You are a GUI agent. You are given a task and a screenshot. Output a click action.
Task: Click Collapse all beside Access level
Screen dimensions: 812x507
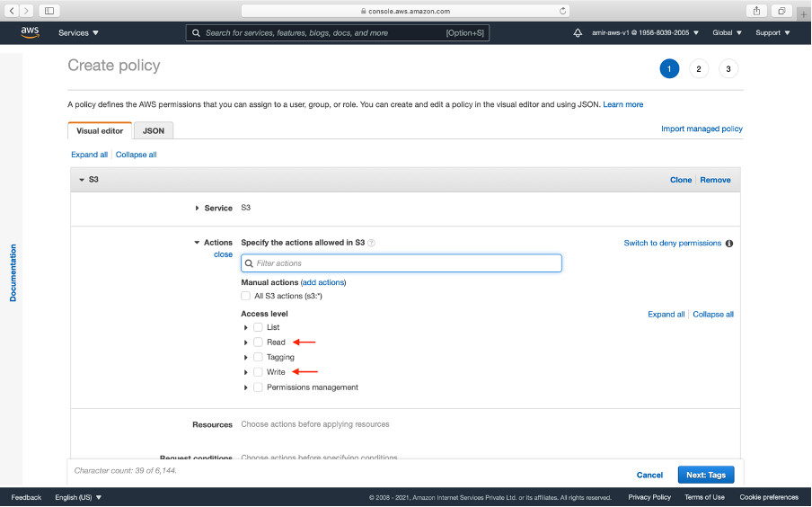(713, 314)
